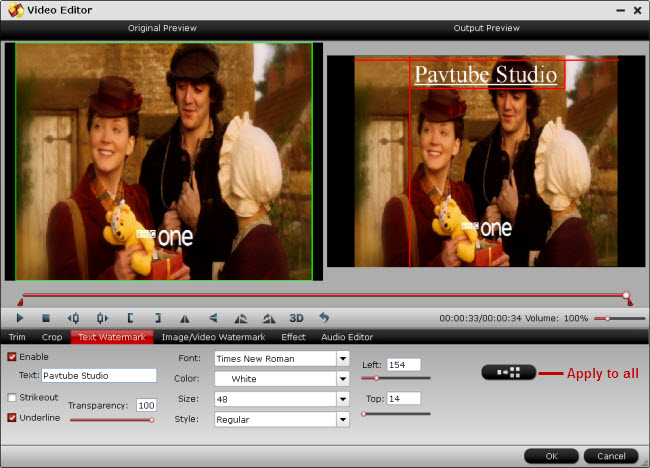Click the Transparency value field
Screen dimensions: 650x468
tap(146, 405)
